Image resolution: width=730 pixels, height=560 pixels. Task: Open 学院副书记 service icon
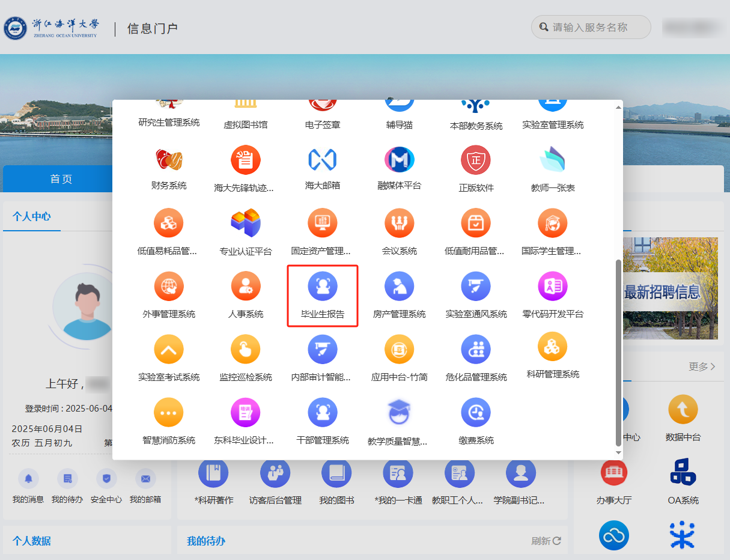521,473
